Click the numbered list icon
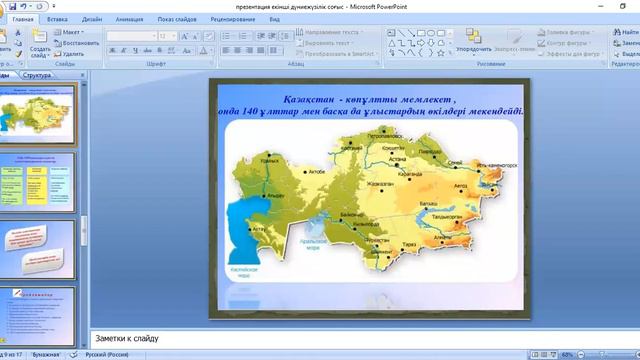Viewport: 640px width, 360px height. (x=242, y=36)
